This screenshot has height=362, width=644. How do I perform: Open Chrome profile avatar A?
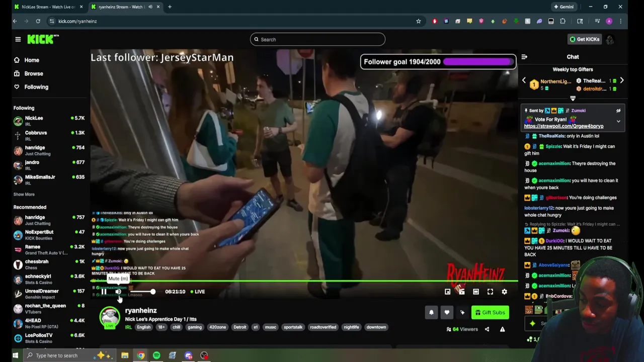pos(609,21)
